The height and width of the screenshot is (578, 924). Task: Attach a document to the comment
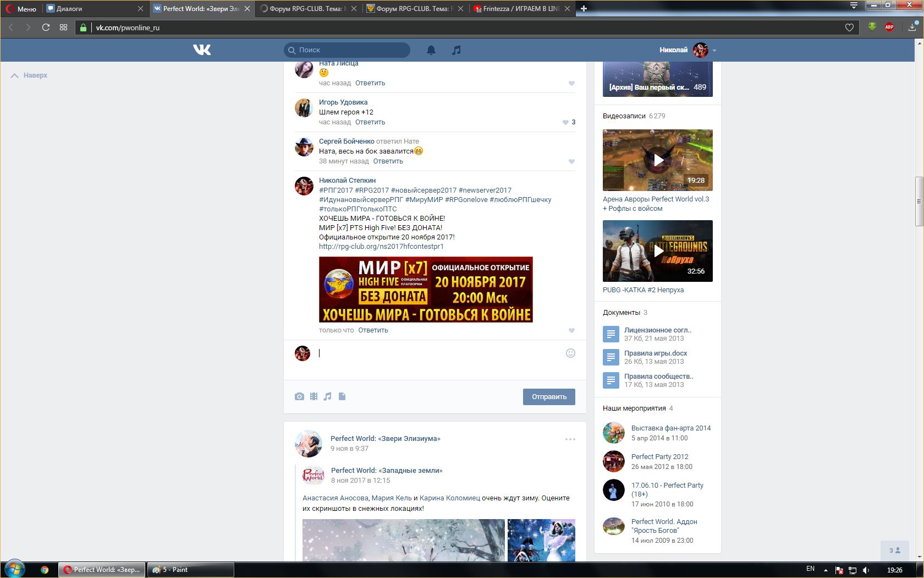click(342, 396)
